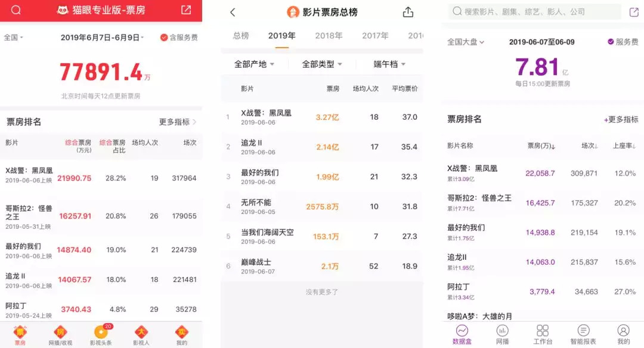The width and height of the screenshot is (644, 348).
Task: Open 最好的我们 row with 14,938.8
Action: point(543,232)
